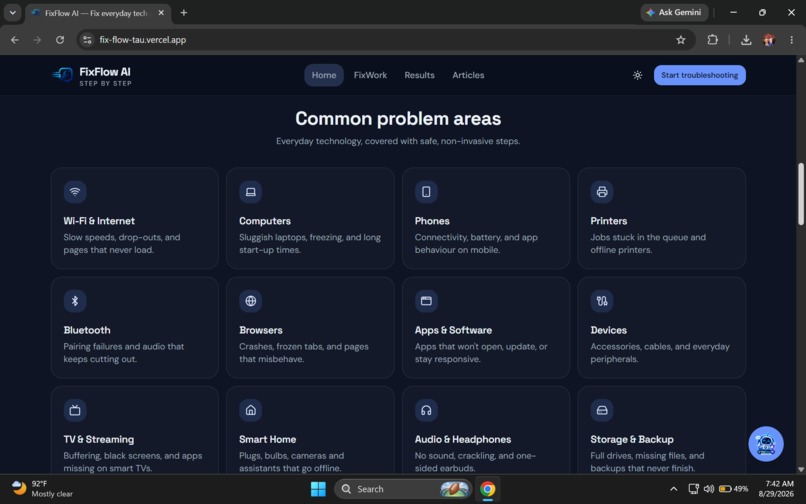Click the Browsers globe icon
This screenshot has width=806, height=504.
250,301
